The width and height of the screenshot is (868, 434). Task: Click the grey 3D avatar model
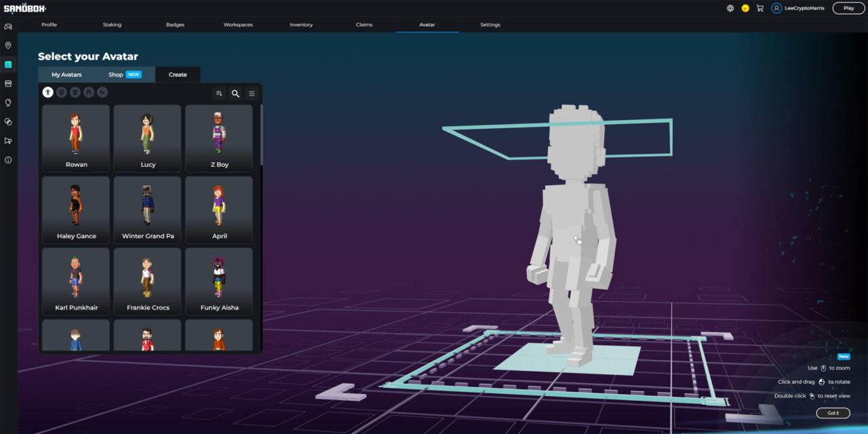pyautogui.click(x=573, y=236)
